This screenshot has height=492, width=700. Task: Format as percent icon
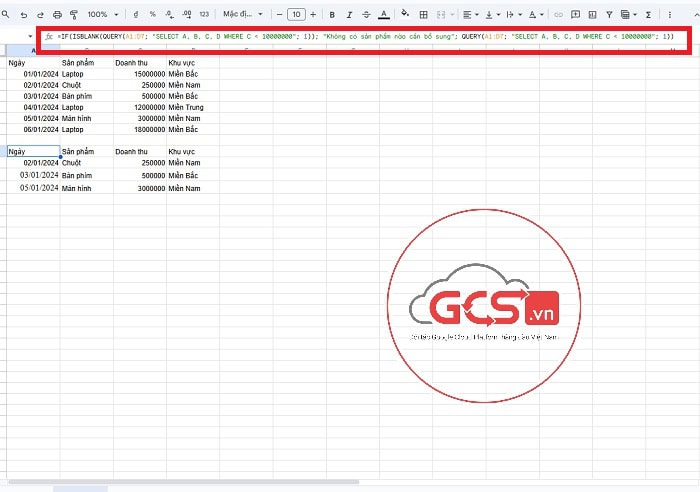point(152,15)
